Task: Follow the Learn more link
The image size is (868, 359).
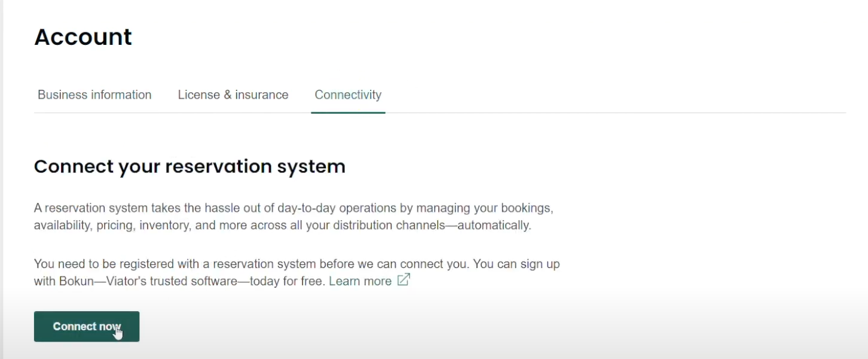Action: tap(360, 281)
